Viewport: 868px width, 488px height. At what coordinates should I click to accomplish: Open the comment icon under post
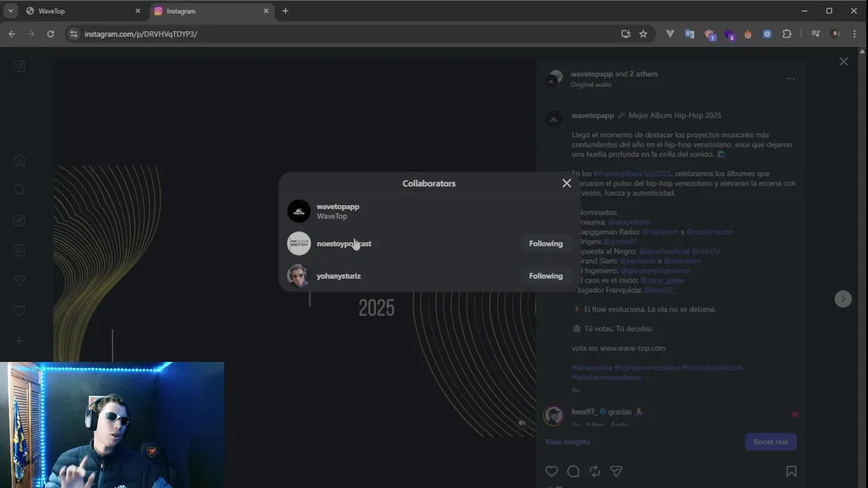pos(573,471)
